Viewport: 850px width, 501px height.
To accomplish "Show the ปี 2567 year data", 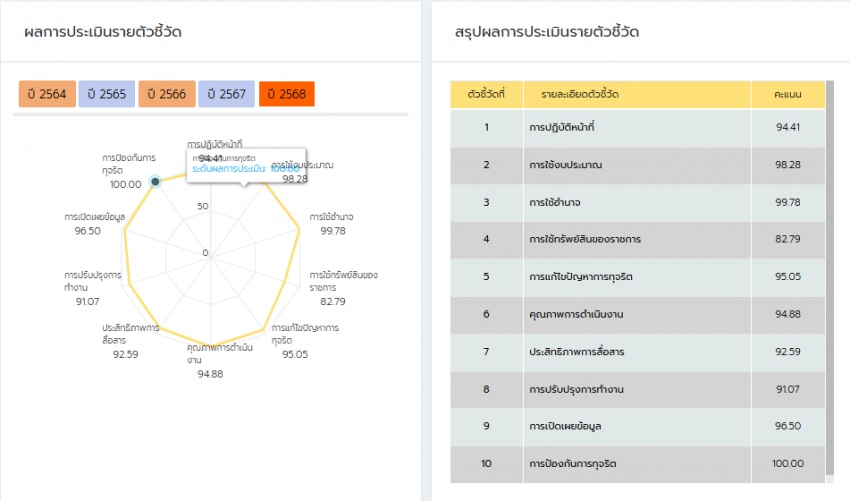I will [x=227, y=94].
